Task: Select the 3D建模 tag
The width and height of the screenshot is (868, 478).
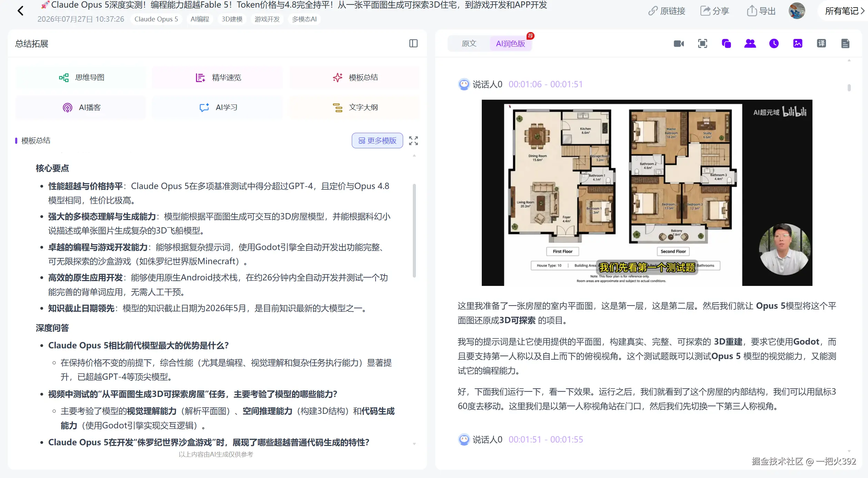Action: 232,19
